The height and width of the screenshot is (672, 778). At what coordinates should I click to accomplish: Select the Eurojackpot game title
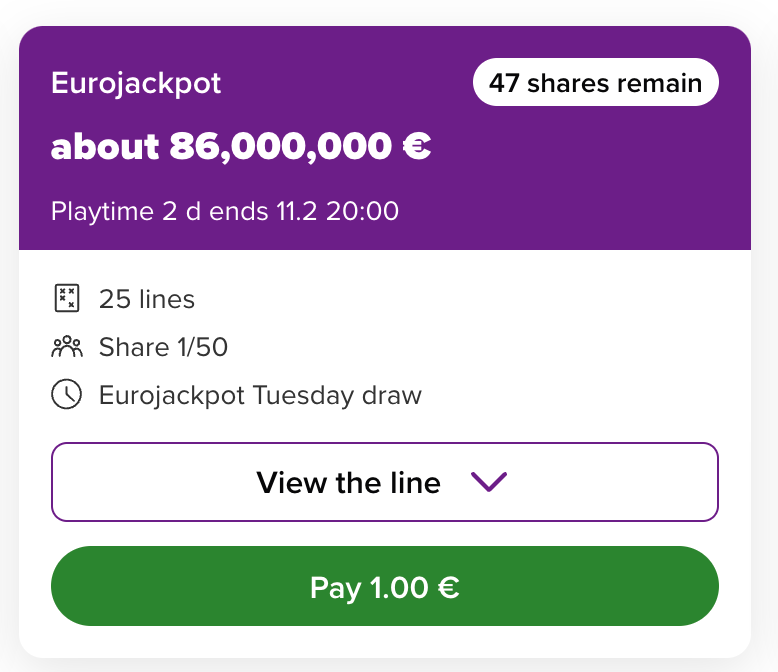click(136, 83)
